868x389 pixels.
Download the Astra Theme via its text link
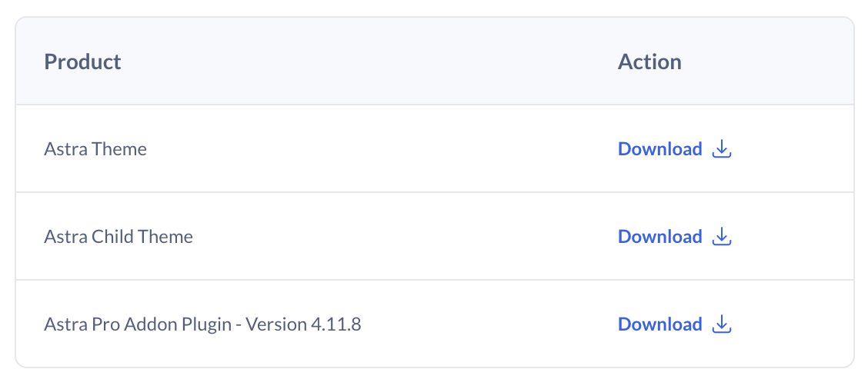[x=659, y=149]
